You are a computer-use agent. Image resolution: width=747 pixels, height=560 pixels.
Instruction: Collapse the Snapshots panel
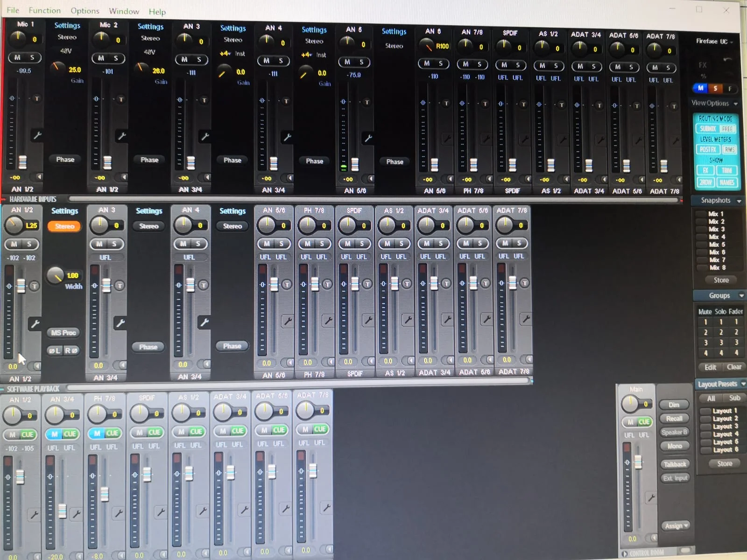739,201
